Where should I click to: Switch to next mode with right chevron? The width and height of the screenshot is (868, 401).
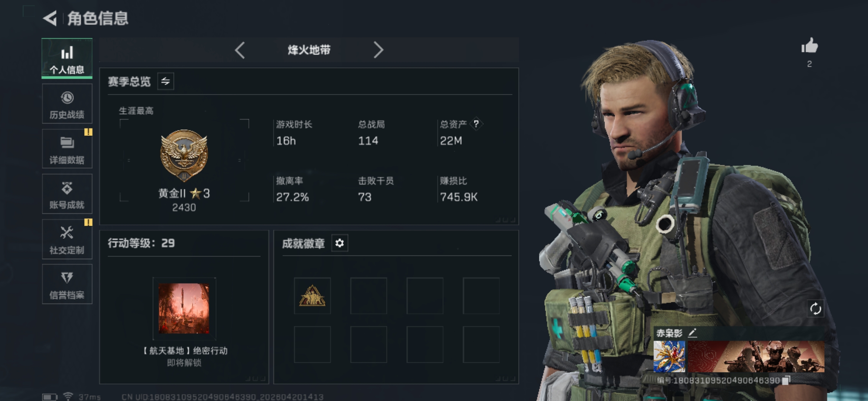click(378, 50)
